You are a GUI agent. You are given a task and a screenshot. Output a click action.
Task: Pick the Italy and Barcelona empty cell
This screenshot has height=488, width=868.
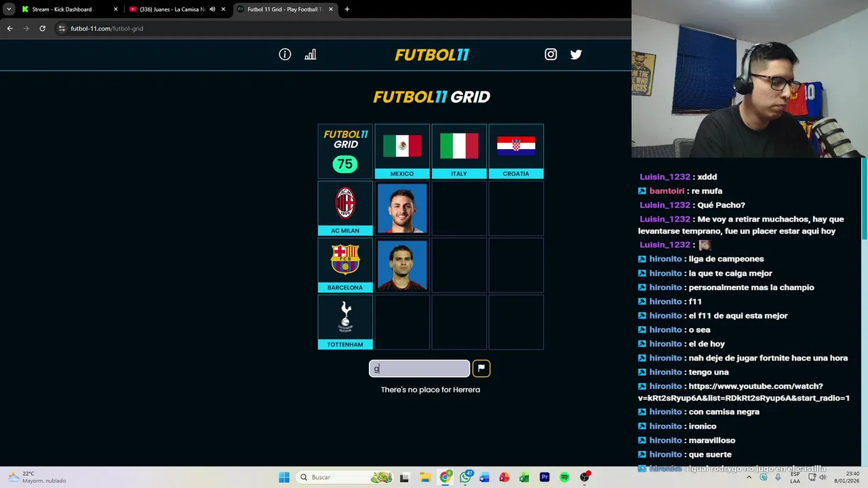tap(459, 265)
